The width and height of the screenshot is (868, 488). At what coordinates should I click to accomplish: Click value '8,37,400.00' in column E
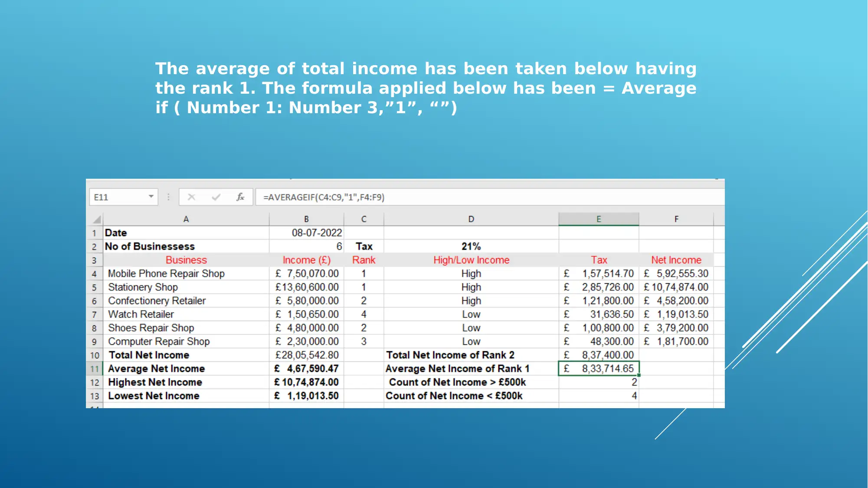click(x=599, y=355)
